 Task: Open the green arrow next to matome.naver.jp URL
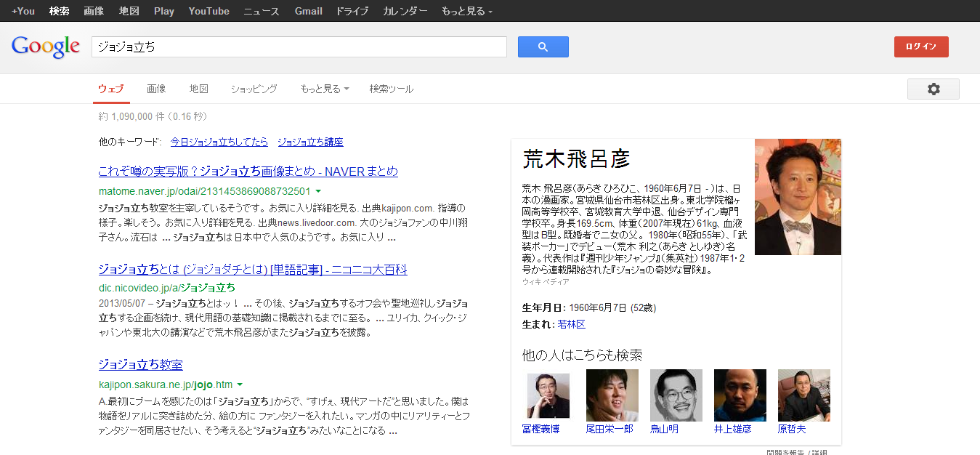pyautogui.click(x=318, y=191)
